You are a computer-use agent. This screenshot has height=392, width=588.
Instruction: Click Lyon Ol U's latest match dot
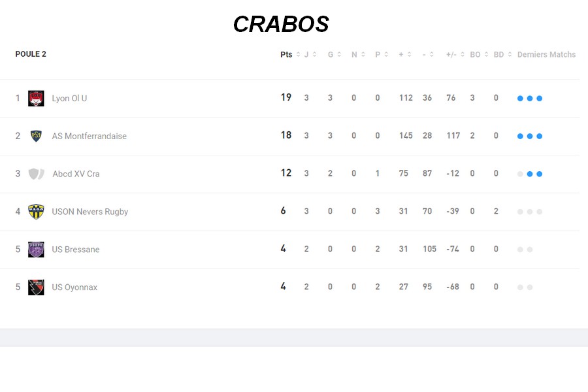540,99
